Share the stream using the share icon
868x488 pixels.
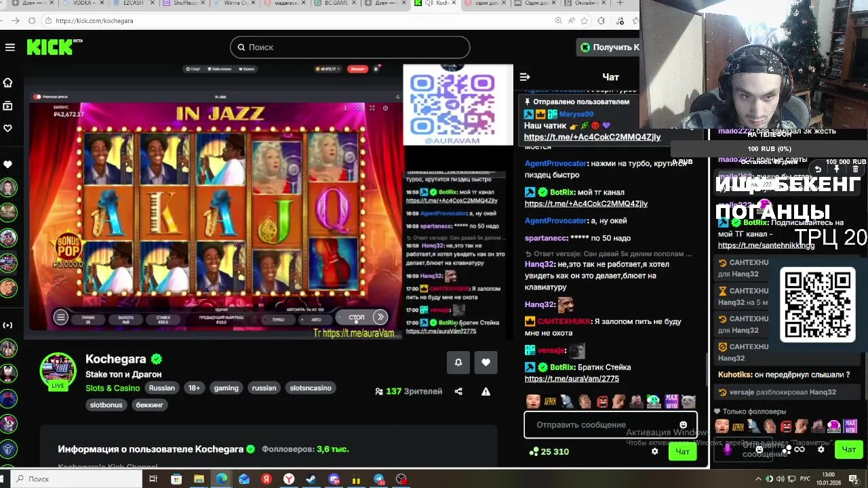[458, 391]
